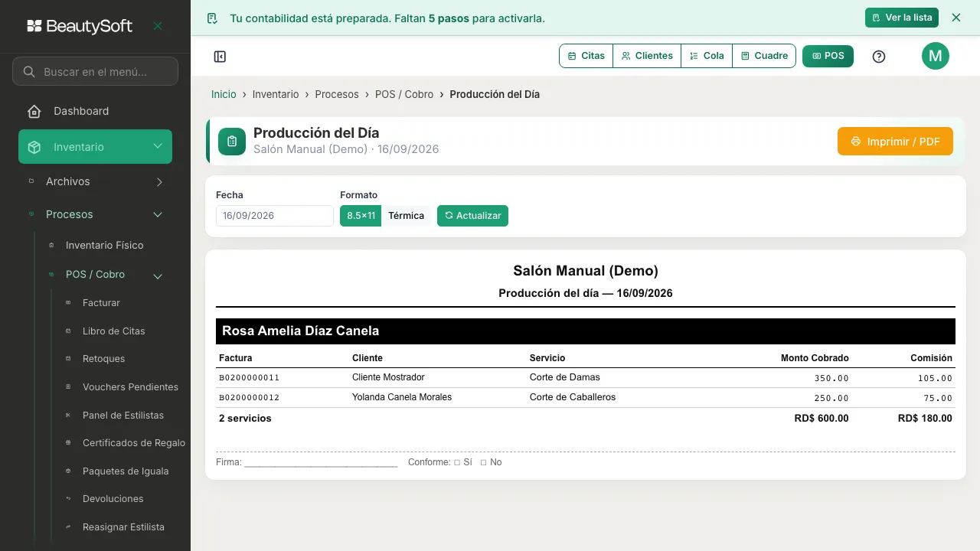Image resolution: width=980 pixels, height=551 pixels.
Task: Select the 8.5×11 format option
Action: click(361, 216)
